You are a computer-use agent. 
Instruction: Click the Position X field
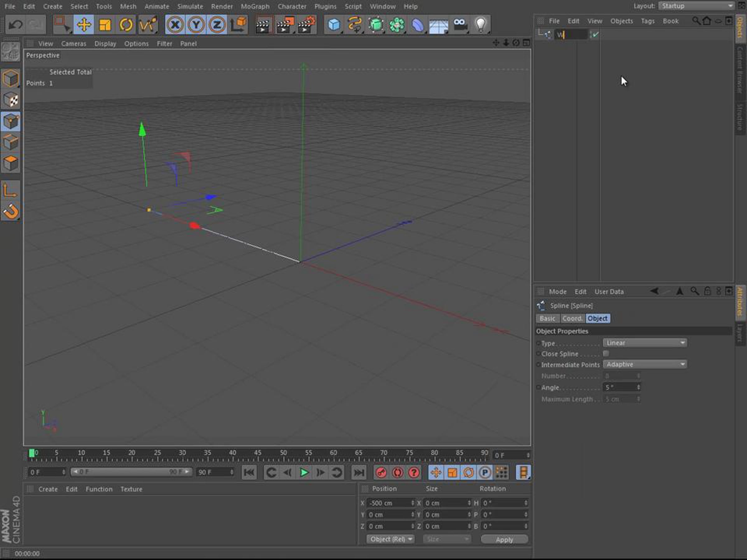(390, 503)
